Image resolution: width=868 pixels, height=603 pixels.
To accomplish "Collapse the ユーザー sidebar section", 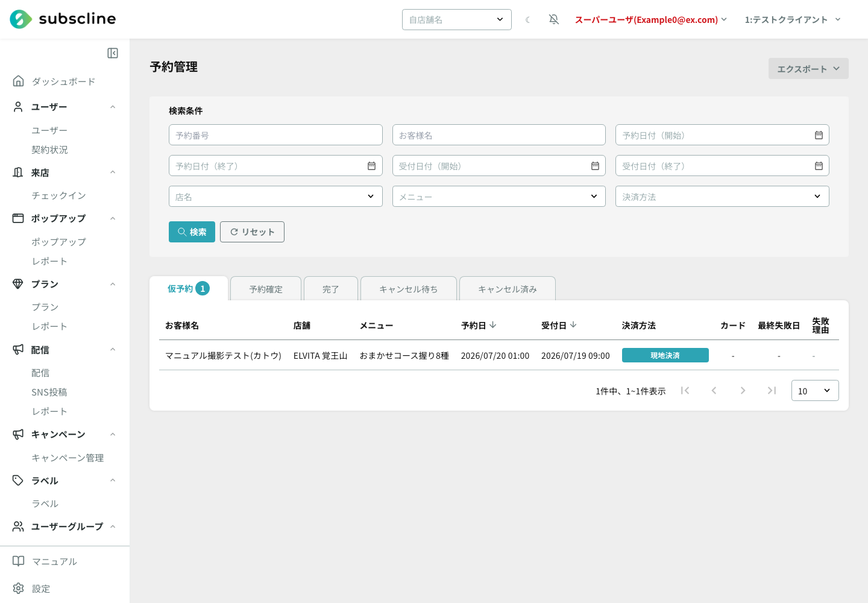I will (113, 107).
